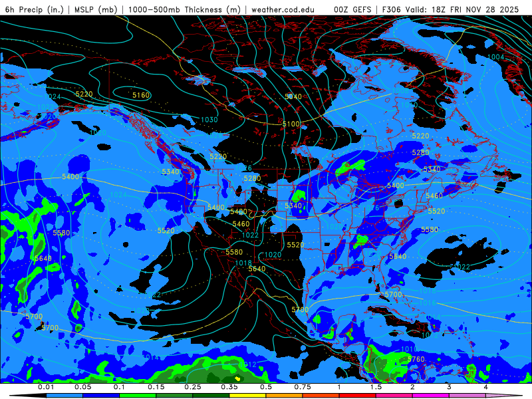Image resolution: width=532 pixels, height=399 pixels.
Task: Click the light blue 0.01–0.05 legend swatch
Action: pos(65,396)
